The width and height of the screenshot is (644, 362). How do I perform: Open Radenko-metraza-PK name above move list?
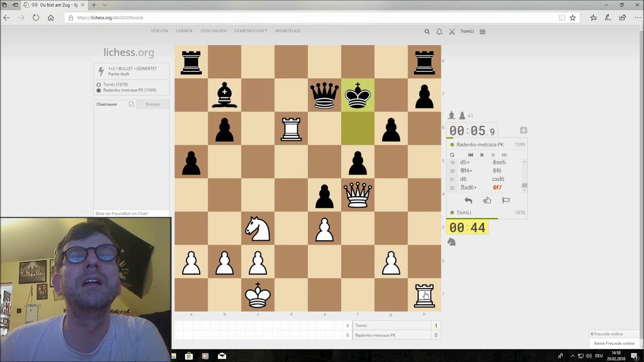click(480, 145)
